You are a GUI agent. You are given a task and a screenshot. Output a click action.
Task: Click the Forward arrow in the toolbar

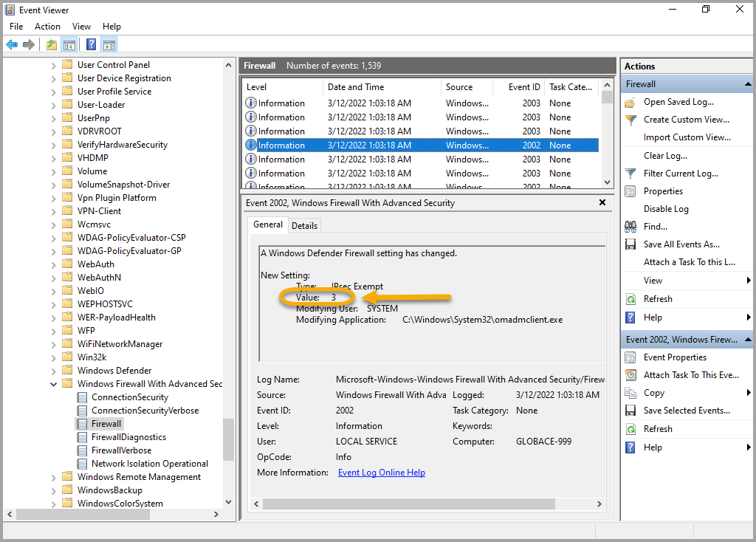[29, 45]
